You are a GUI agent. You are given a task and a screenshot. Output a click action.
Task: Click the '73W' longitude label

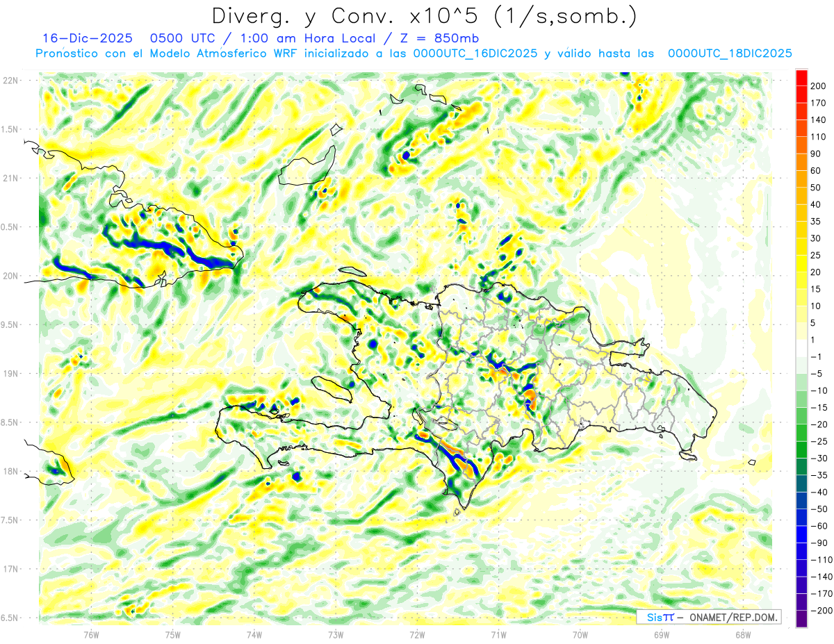pyautogui.click(x=336, y=634)
